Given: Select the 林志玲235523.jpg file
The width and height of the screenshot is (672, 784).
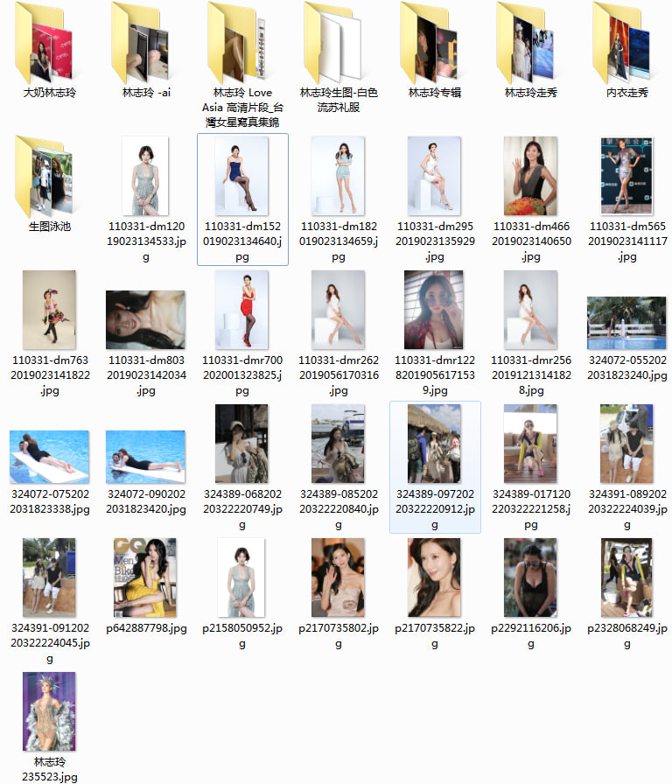Looking at the screenshot, I should tap(49, 711).
